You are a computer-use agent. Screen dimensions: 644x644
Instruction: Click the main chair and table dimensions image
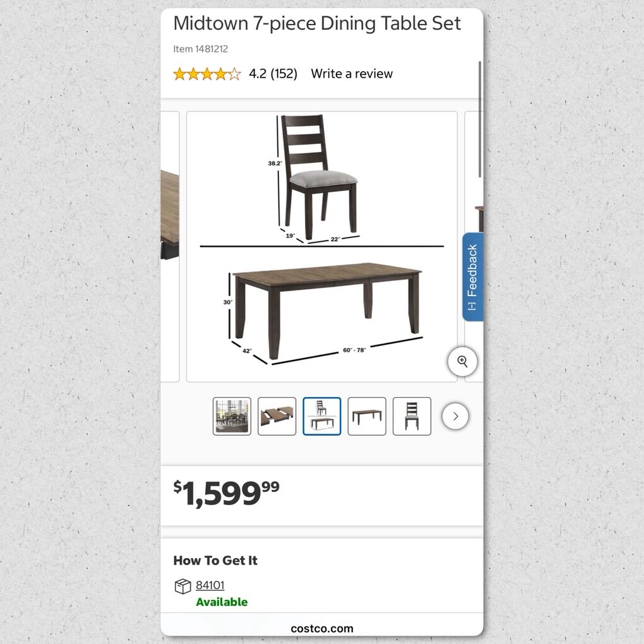pyautogui.click(x=321, y=246)
